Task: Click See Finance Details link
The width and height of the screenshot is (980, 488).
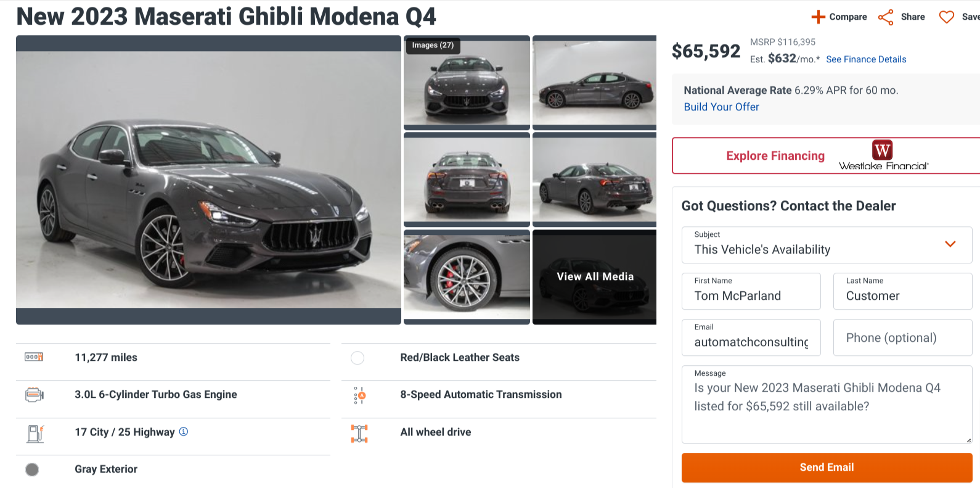Action: click(x=866, y=59)
